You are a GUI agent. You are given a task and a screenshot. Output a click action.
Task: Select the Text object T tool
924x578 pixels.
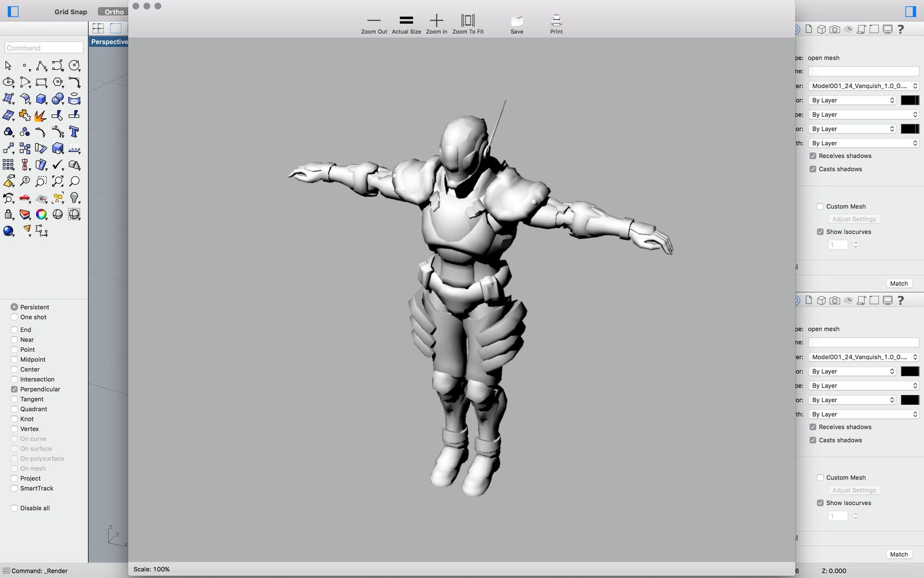[74, 132]
